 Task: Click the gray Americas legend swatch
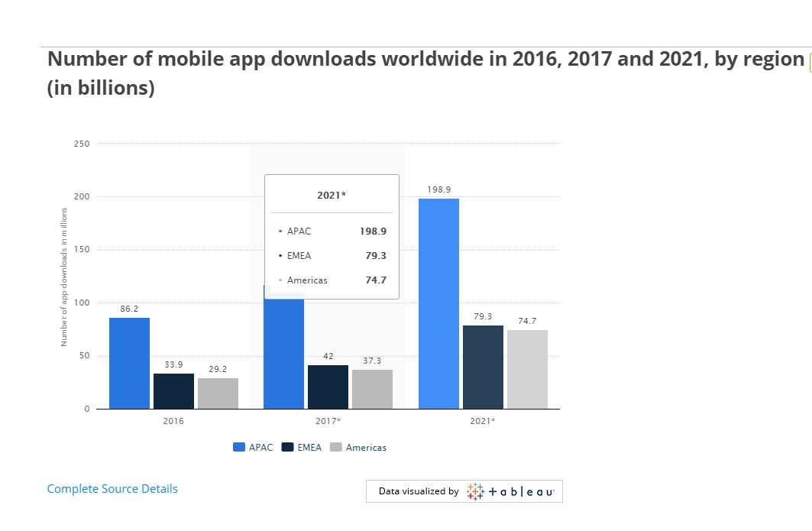(336, 447)
